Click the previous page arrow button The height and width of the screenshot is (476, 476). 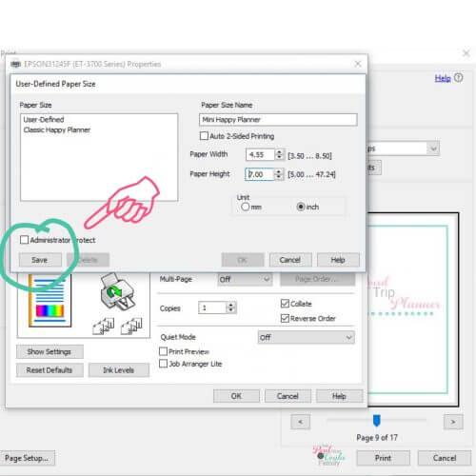(300, 422)
